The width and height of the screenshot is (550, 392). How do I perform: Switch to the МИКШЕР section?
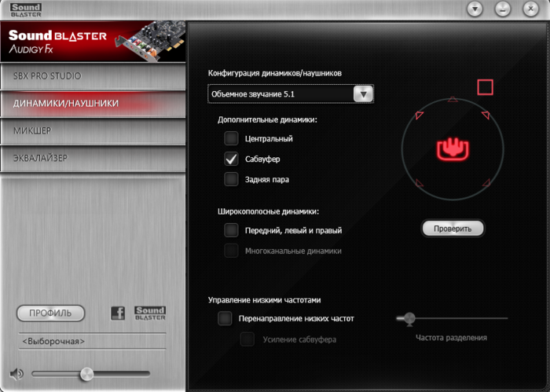(x=93, y=130)
